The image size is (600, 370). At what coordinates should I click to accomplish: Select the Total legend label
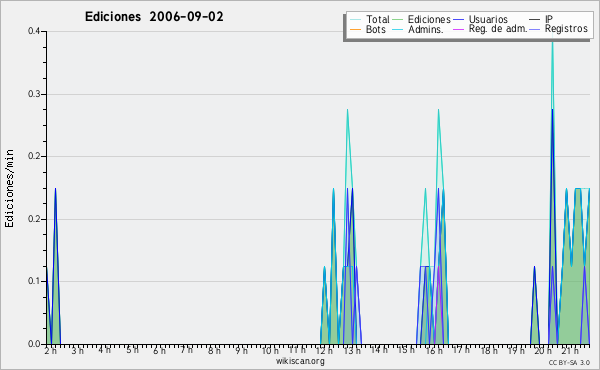tap(378, 19)
